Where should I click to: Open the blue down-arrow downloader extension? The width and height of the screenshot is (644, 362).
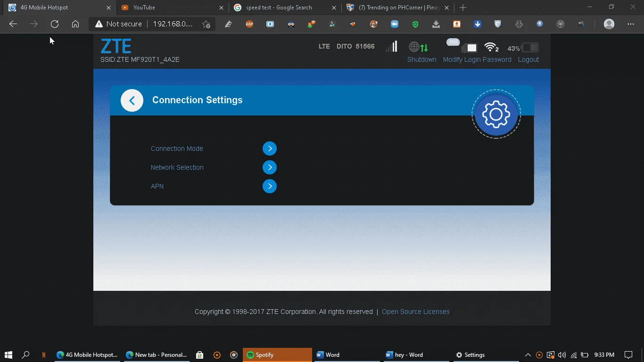(x=478, y=24)
